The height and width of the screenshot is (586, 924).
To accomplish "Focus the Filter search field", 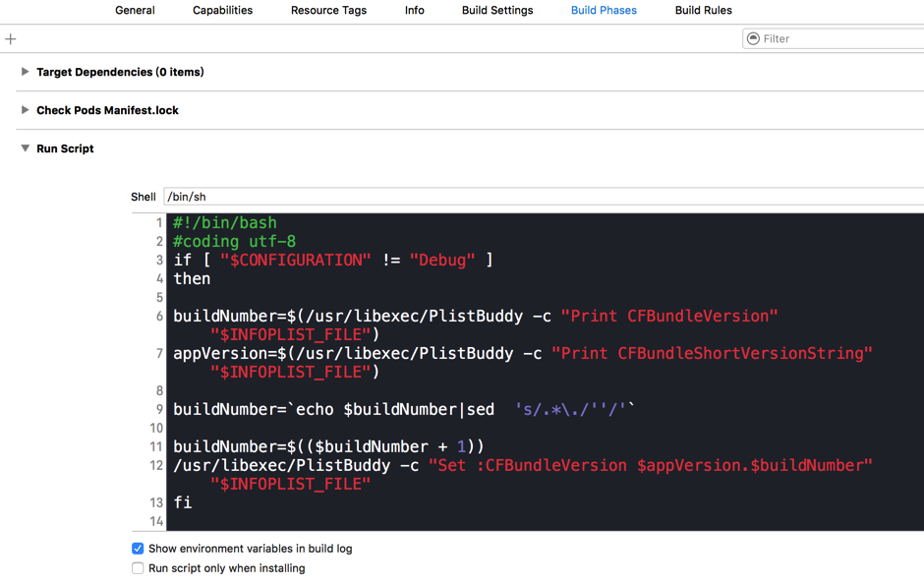I will (x=834, y=38).
